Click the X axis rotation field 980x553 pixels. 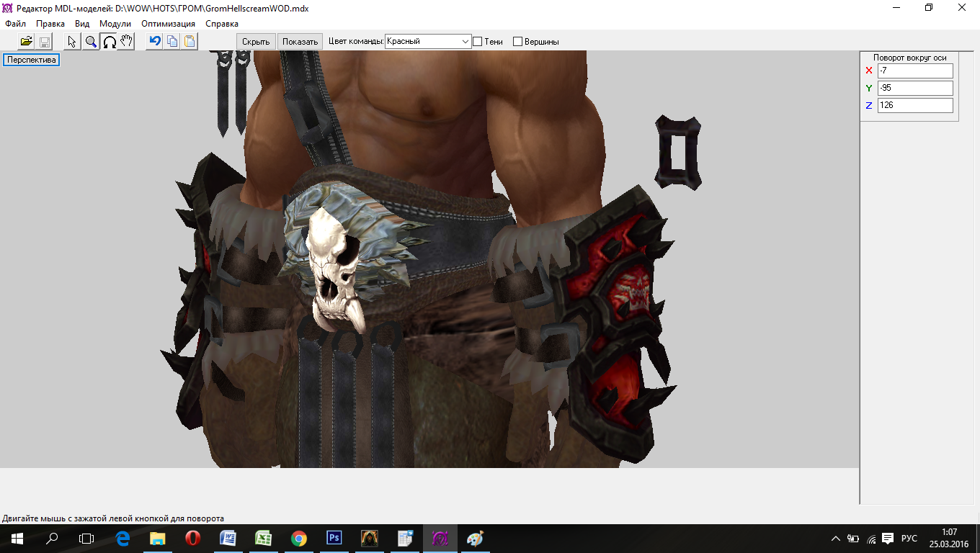point(915,71)
